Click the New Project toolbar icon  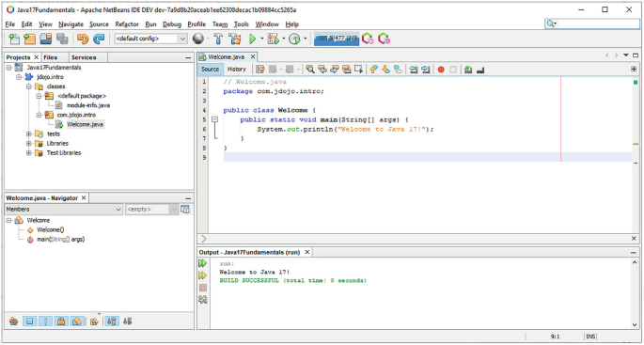pyautogui.click(x=29, y=39)
